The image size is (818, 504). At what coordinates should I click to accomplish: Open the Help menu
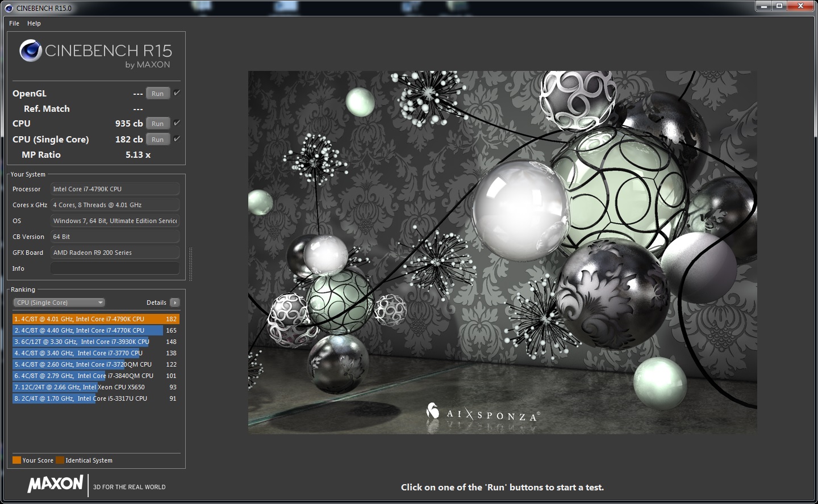[34, 23]
